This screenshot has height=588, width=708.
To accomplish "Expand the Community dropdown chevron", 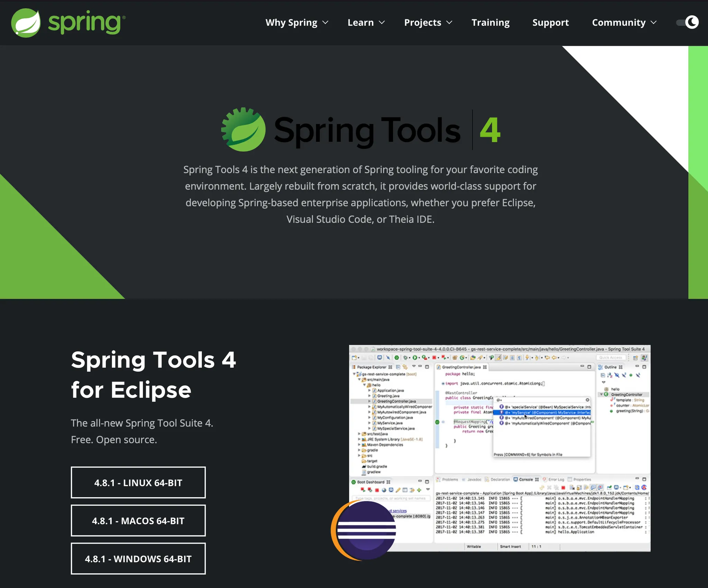I will coord(653,22).
